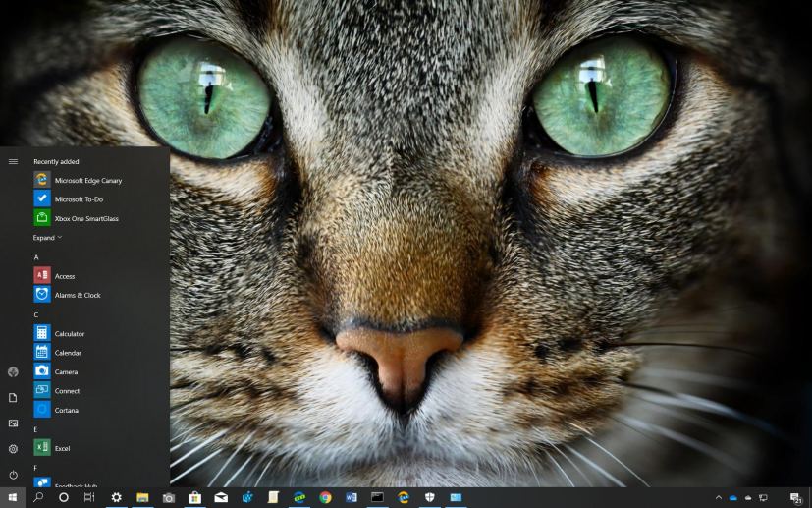This screenshot has height=508, width=812.
Task: Open Settings gear on the taskbar
Action: (117, 497)
